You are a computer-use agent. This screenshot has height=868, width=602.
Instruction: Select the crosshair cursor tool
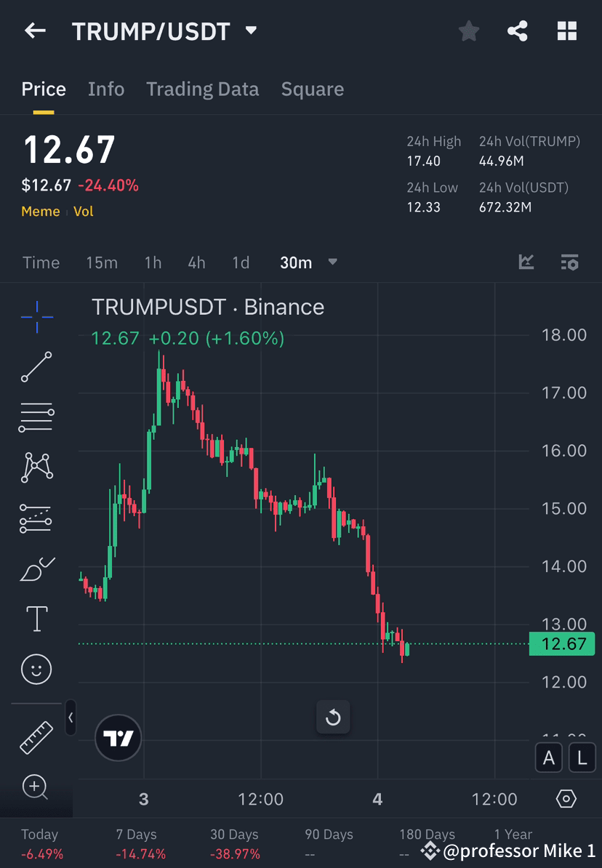coord(36,316)
